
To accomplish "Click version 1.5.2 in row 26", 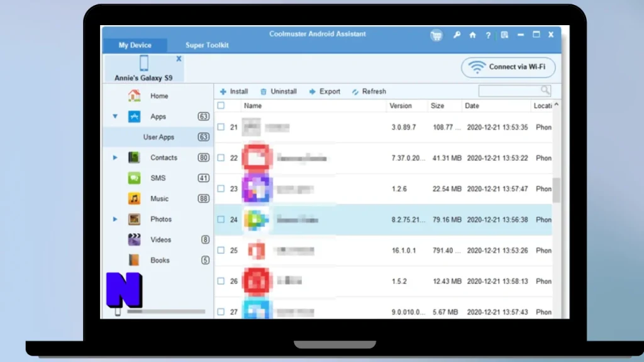I will (399, 281).
